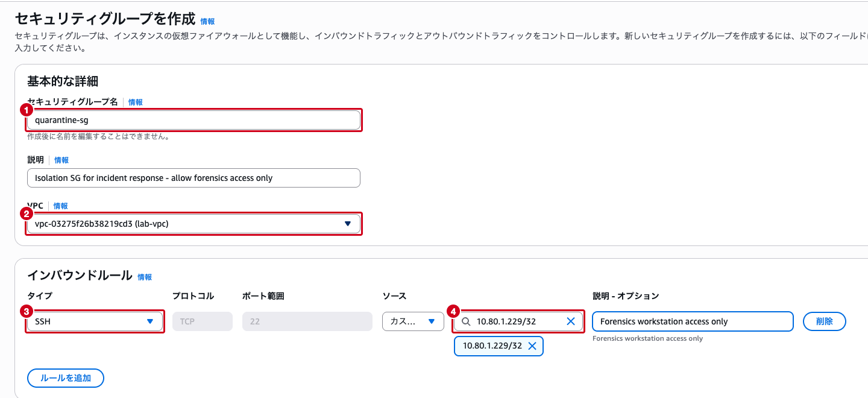The width and height of the screenshot is (868, 398).
Task: Open the inbound rule type dropdown set to SSH
Action: click(x=95, y=321)
